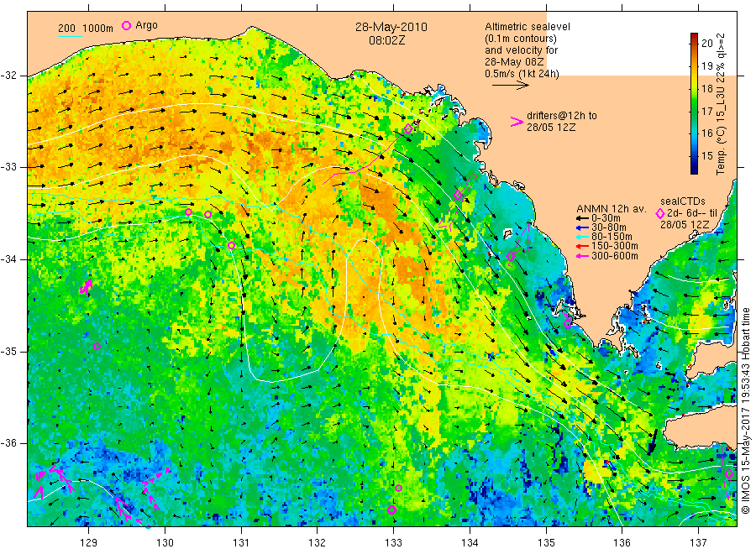
Task: Click the seal CTD diamond near 32.5°S, 133.2°E
Action: pyautogui.click(x=408, y=128)
